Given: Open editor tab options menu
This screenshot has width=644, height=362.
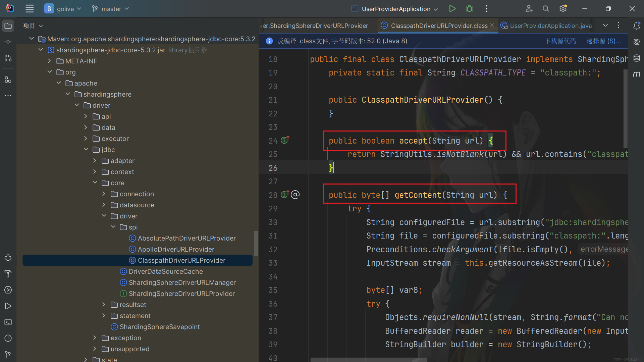Looking at the screenshot, I should [x=619, y=25].
